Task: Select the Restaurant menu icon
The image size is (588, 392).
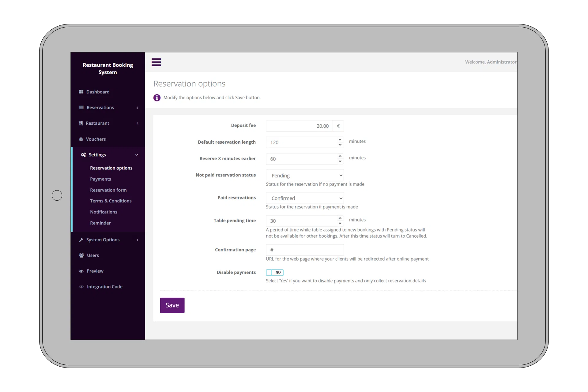Action: [x=81, y=123]
